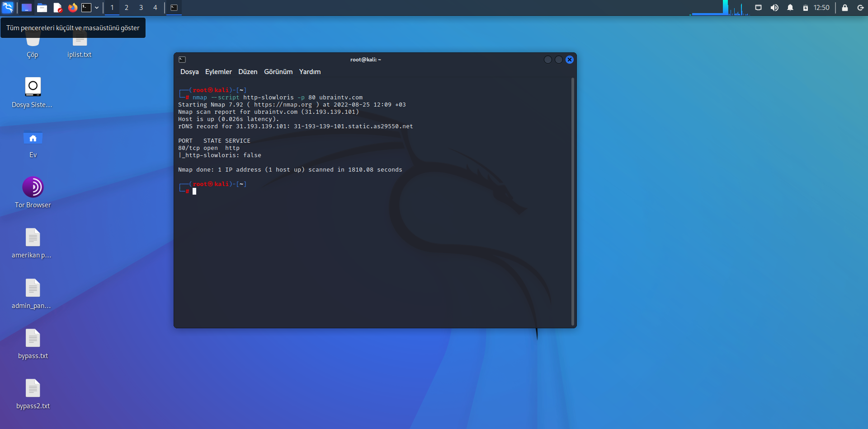Select the Dosya Sistemi desktop icon
The width and height of the screenshot is (868, 429).
pos(33,93)
